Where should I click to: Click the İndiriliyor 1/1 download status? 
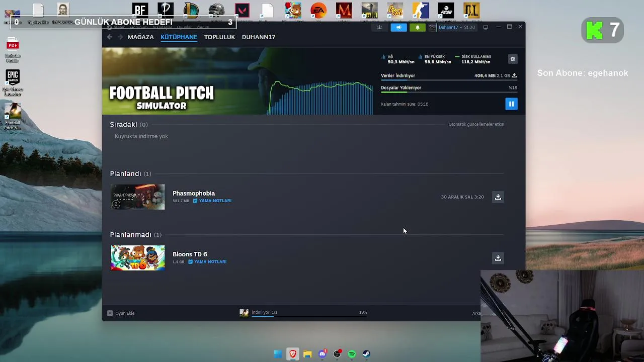click(x=264, y=312)
